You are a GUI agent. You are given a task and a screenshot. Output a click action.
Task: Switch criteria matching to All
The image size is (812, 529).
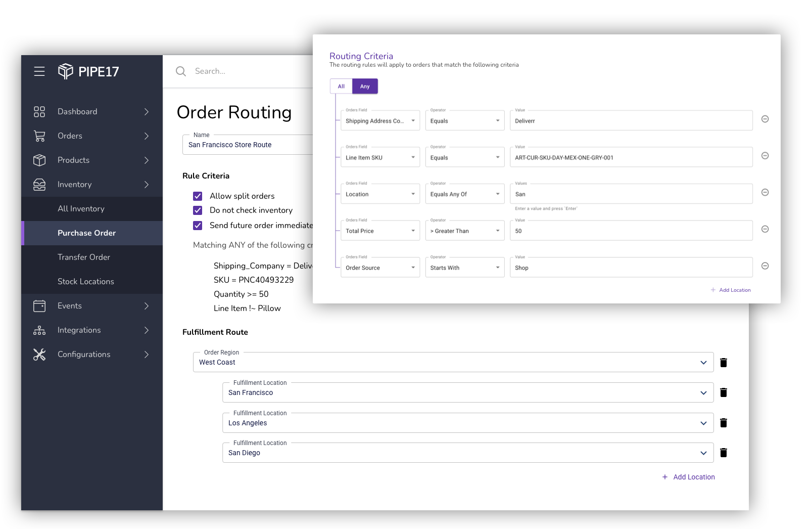(x=341, y=86)
